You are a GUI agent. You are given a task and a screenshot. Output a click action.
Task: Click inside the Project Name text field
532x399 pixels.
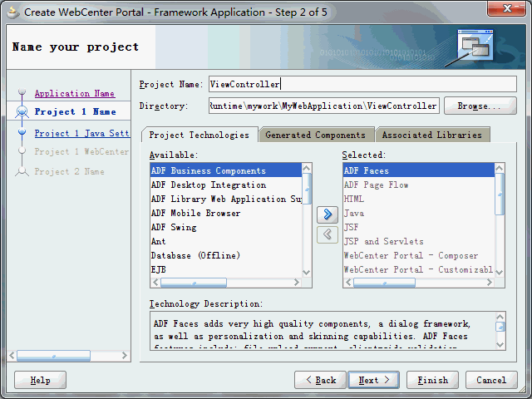tap(362, 84)
